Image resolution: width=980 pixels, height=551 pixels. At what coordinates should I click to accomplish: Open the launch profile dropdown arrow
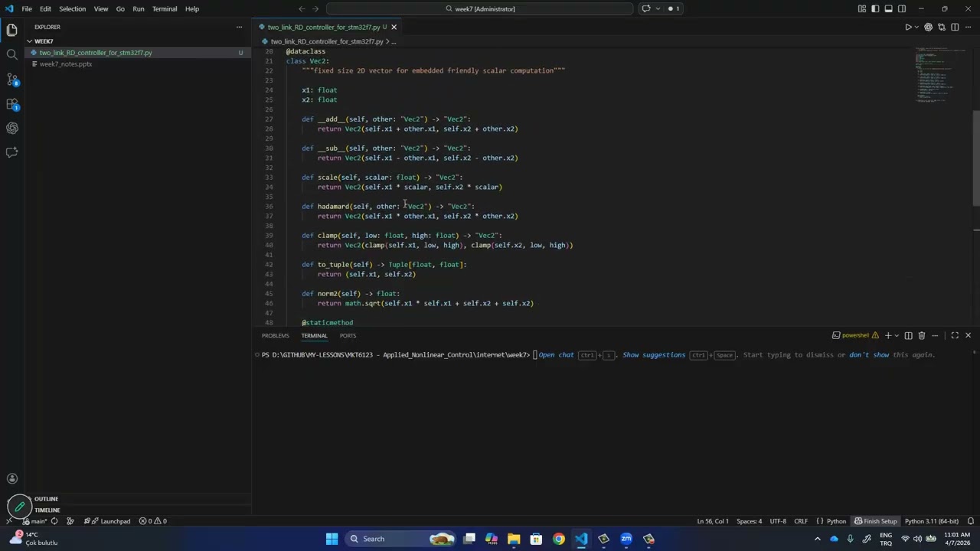897,336
